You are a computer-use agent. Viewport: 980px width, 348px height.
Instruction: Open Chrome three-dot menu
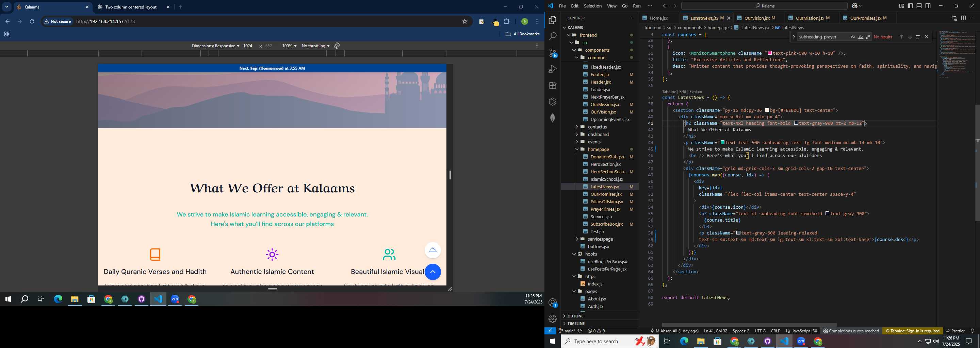click(537, 22)
